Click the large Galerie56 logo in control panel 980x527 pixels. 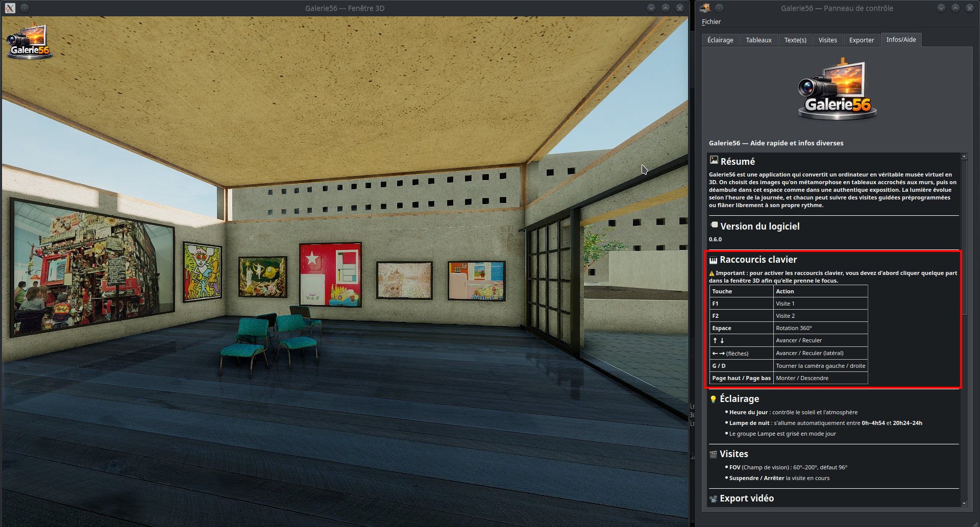click(x=837, y=89)
